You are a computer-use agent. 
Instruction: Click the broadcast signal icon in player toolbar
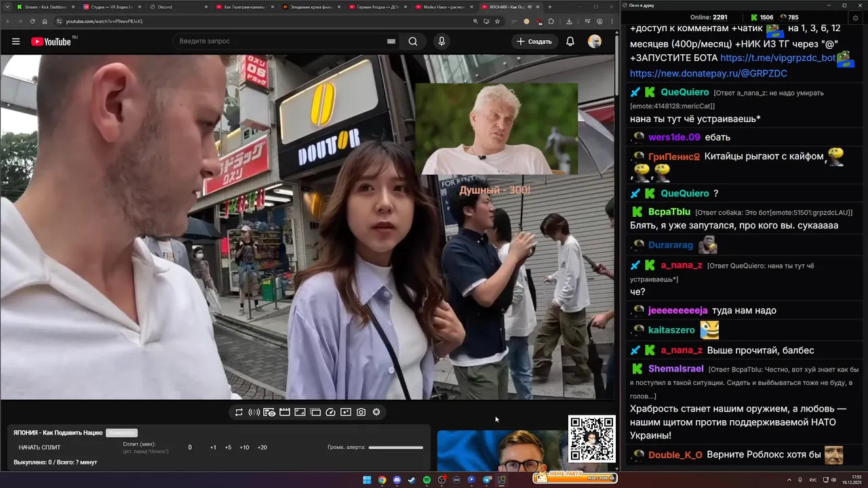pos(254,412)
